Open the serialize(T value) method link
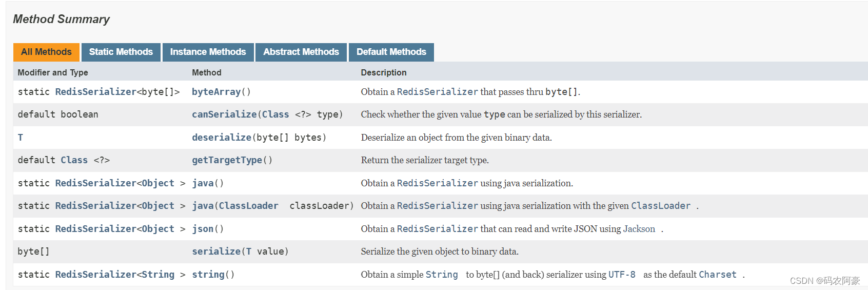The width and height of the screenshot is (868, 290). (x=216, y=252)
